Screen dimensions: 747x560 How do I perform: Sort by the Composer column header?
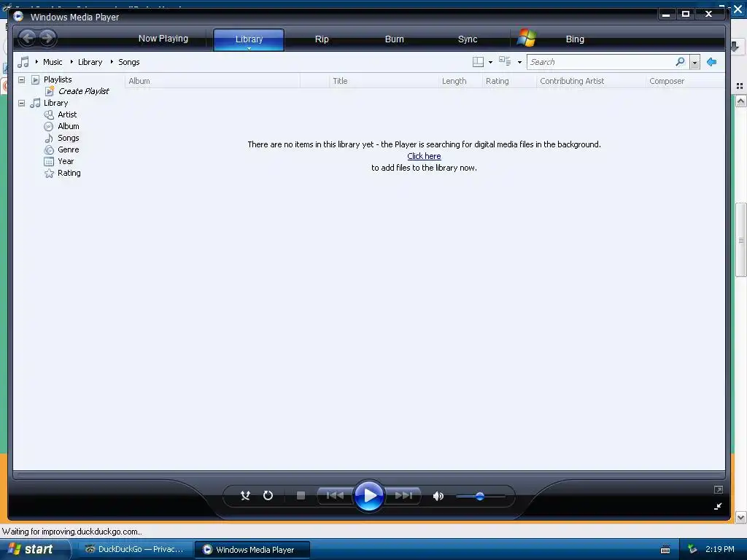pyautogui.click(x=686, y=81)
